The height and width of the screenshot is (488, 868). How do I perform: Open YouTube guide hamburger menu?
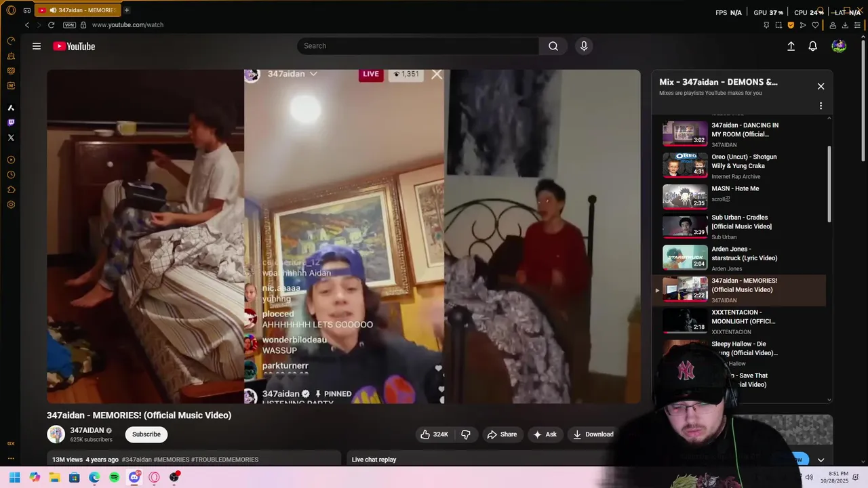[x=37, y=46]
